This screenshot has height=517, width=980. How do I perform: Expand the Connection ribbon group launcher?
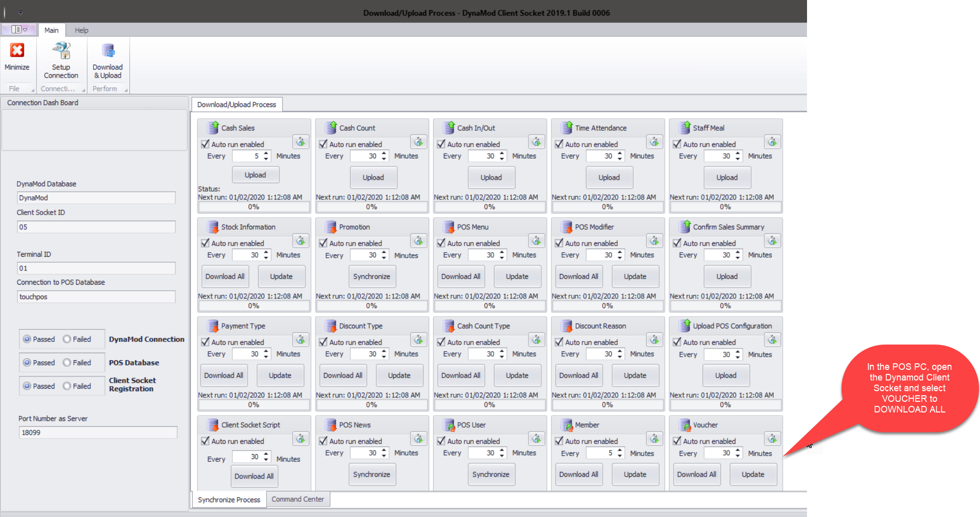tap(83, 90)
